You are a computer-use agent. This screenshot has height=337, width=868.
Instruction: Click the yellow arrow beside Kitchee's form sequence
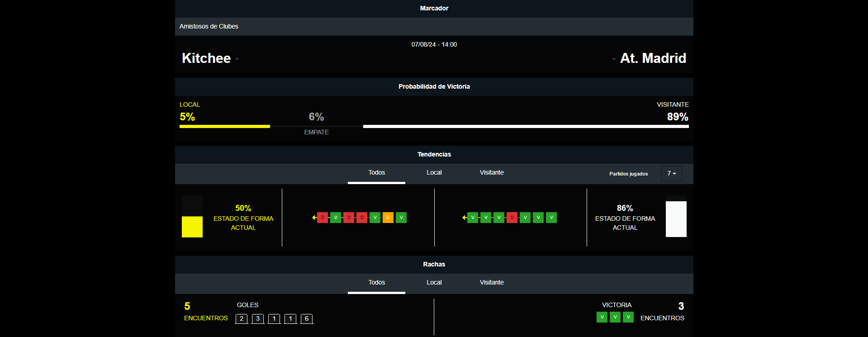click(x=314, y=218)
